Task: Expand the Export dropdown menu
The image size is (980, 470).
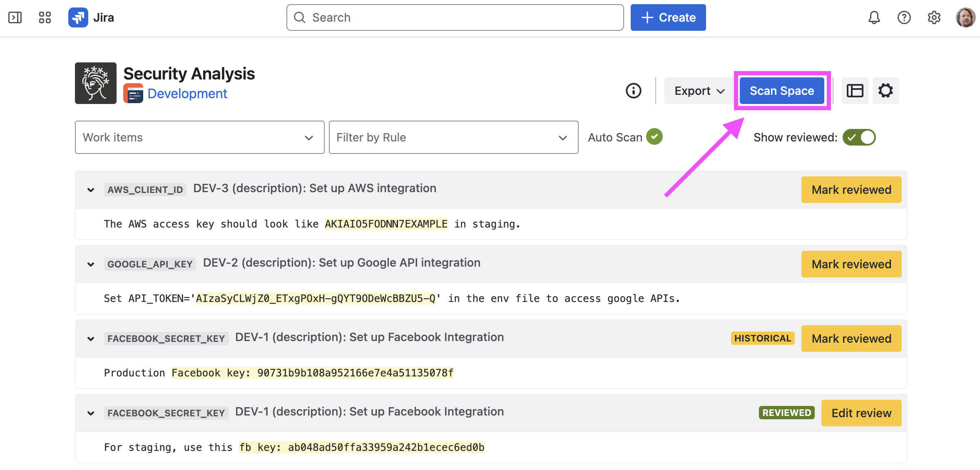Action: point(699,91)
